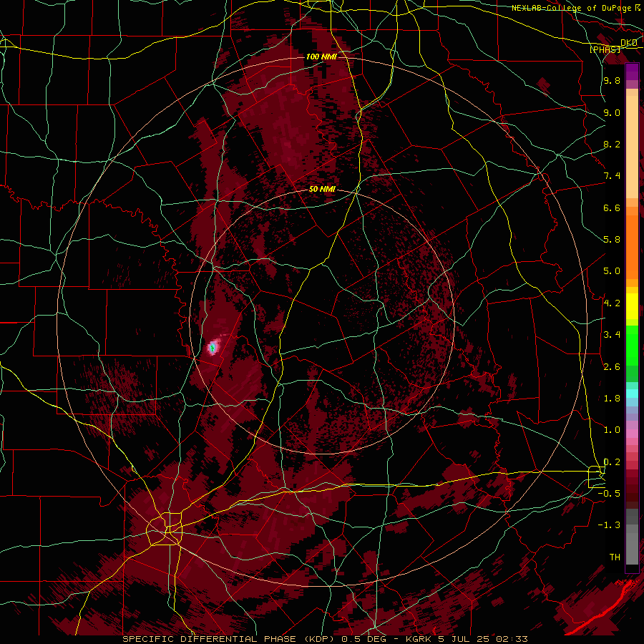Click the yellow highway loop around the southwest city
The width and height of the screenshot is (644, 644).
165,529
